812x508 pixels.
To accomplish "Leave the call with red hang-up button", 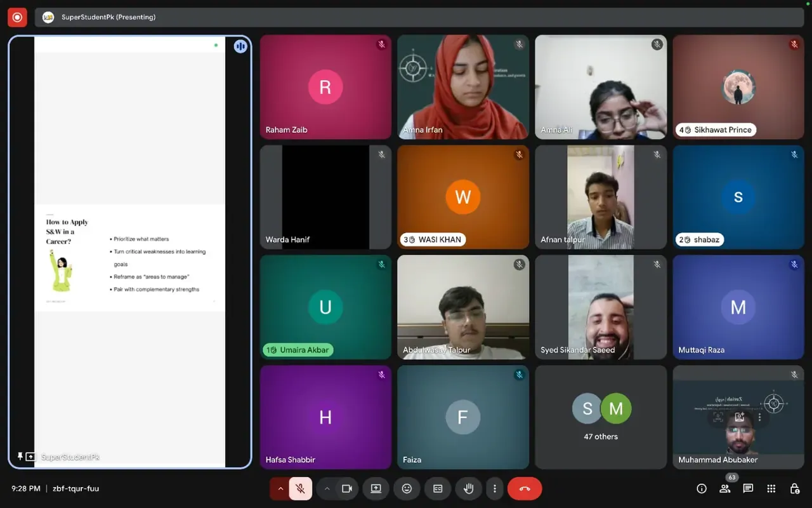I will coord(525,488).
